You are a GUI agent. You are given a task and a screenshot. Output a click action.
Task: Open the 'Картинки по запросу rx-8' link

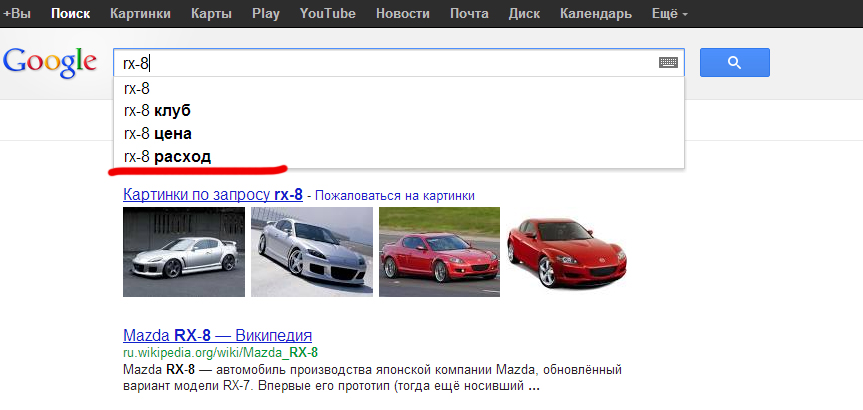click(212, 194)
